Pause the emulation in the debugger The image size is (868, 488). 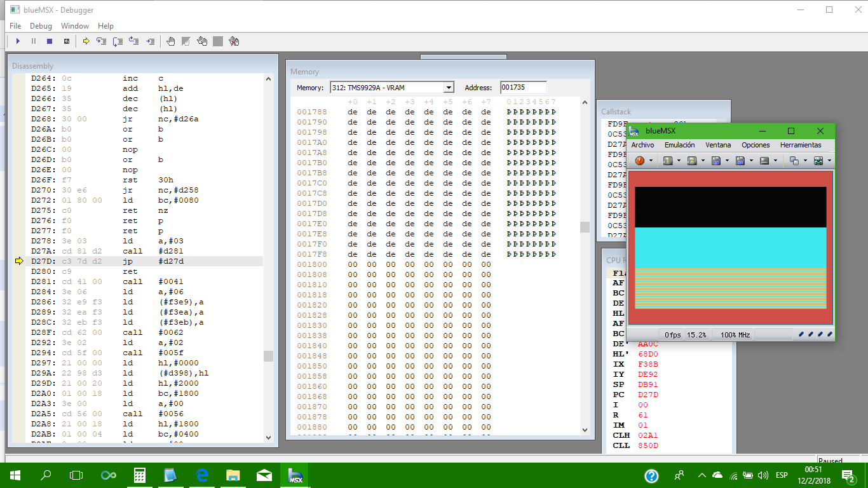pyautogui.click(x=33, y=41)
